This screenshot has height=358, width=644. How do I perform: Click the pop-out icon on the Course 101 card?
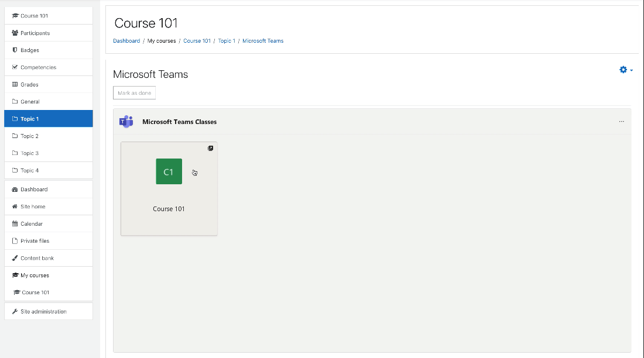coord(210,148)
